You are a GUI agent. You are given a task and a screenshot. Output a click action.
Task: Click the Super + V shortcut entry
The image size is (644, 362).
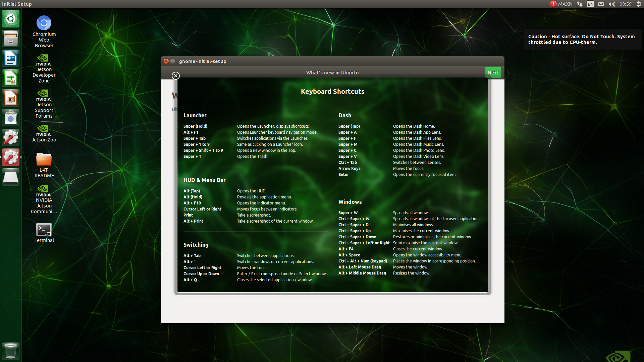point(347,157)
